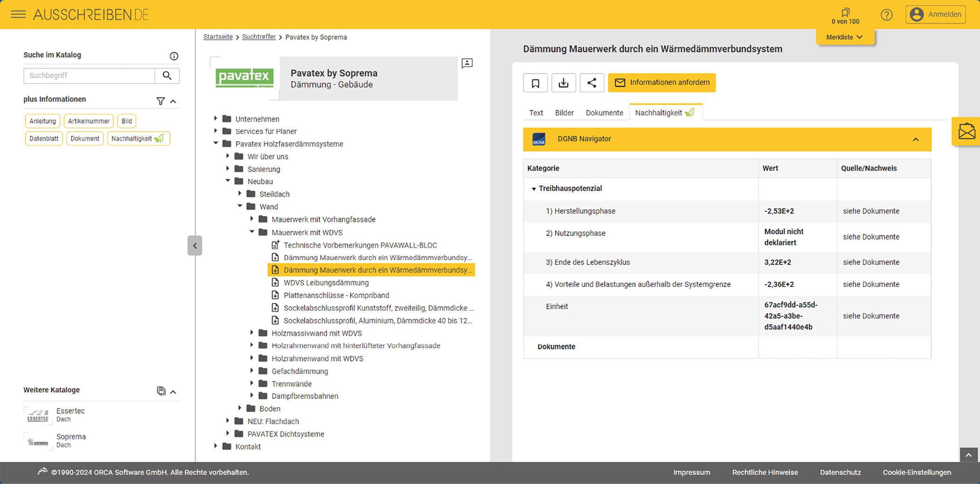Click the Pavatex logo image
The image size is (980, 484).
coord(244,78)
